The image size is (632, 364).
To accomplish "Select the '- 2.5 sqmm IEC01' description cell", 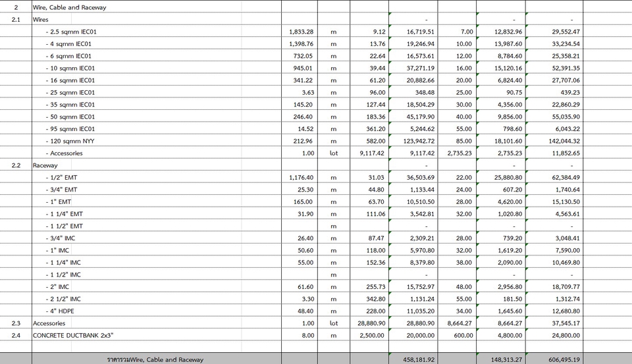I will [70, 32].
